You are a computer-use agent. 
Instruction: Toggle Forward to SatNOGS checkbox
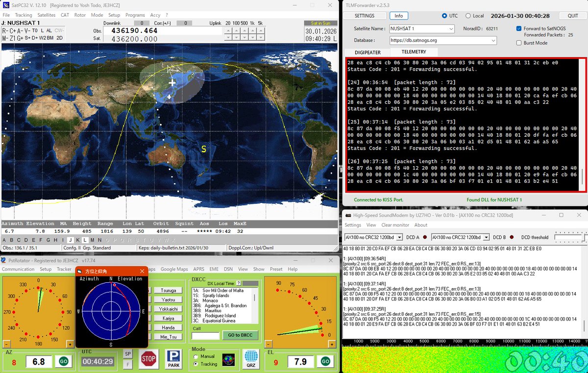tap(519, 28)
